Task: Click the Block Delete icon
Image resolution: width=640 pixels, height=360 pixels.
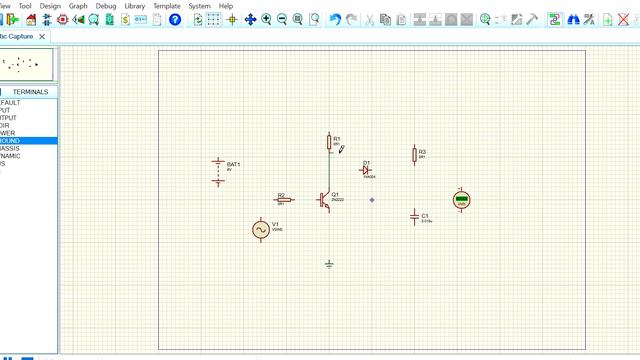Action: (x=467, y=19)
